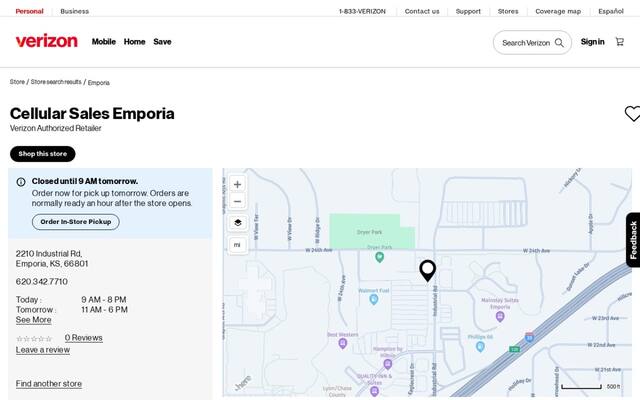Click the Dryer Park map marker

coord(379,257)
